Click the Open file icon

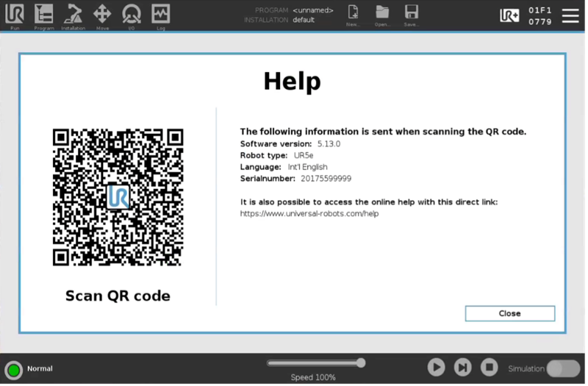tap(382, 14)
